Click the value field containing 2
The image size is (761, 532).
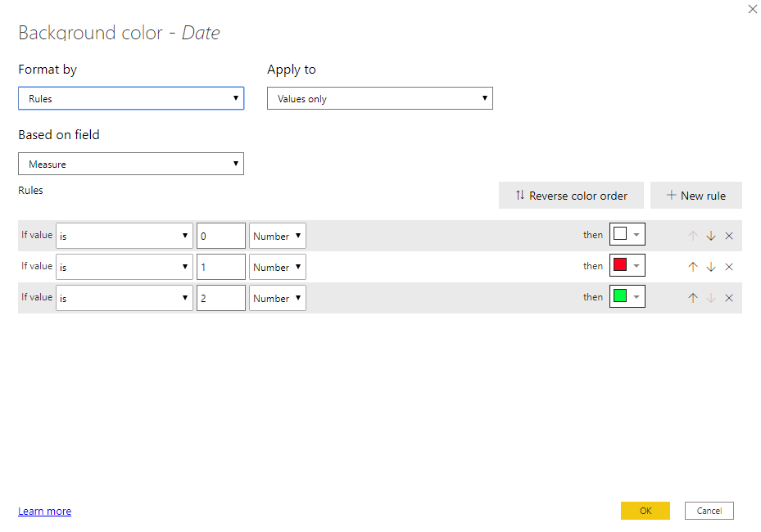point(221,298)
